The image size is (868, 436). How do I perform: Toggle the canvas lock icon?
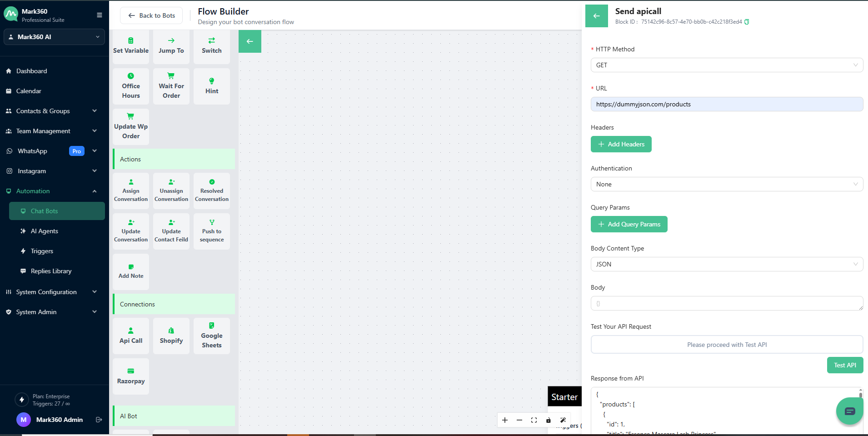tap(549, 420)
